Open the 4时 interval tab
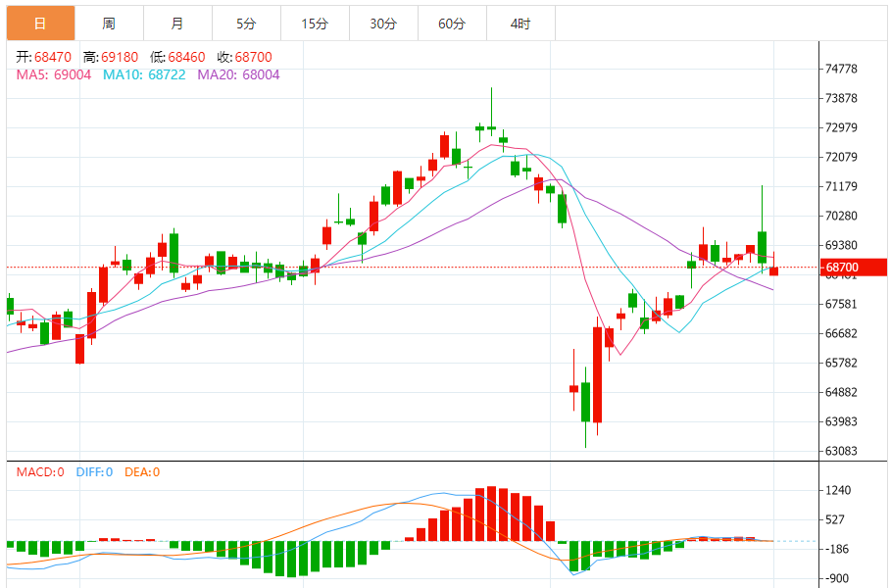 point(520,24)
